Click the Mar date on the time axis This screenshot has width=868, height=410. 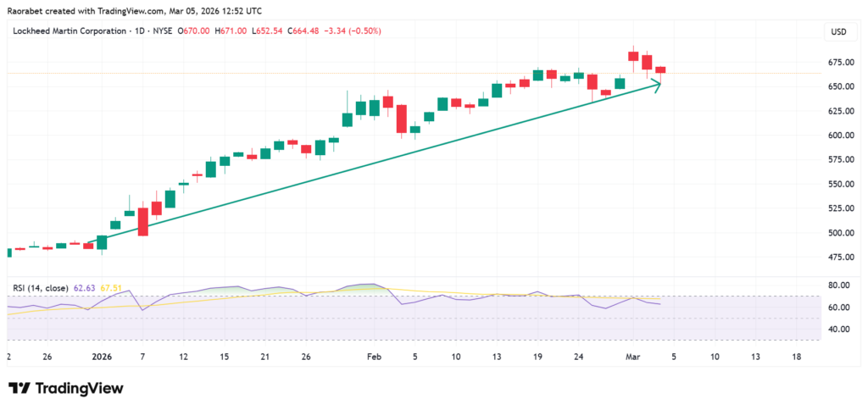pyautogui.click(x=632, y=357)
